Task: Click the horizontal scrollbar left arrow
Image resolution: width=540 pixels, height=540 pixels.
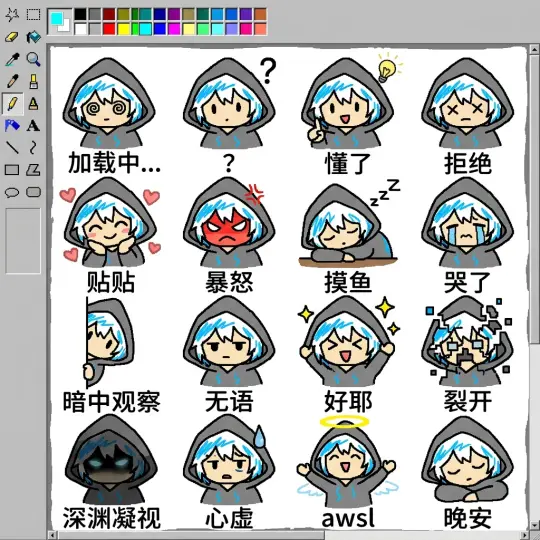Action: tap(52, 536)
